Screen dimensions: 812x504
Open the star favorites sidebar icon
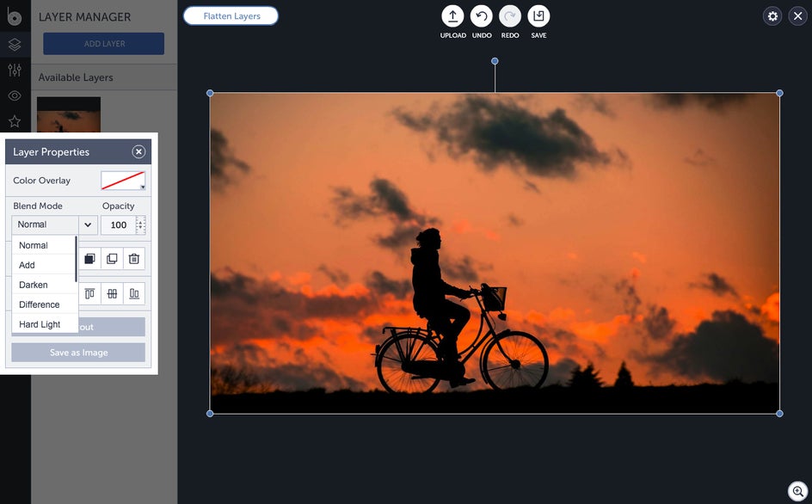point(15,121)
